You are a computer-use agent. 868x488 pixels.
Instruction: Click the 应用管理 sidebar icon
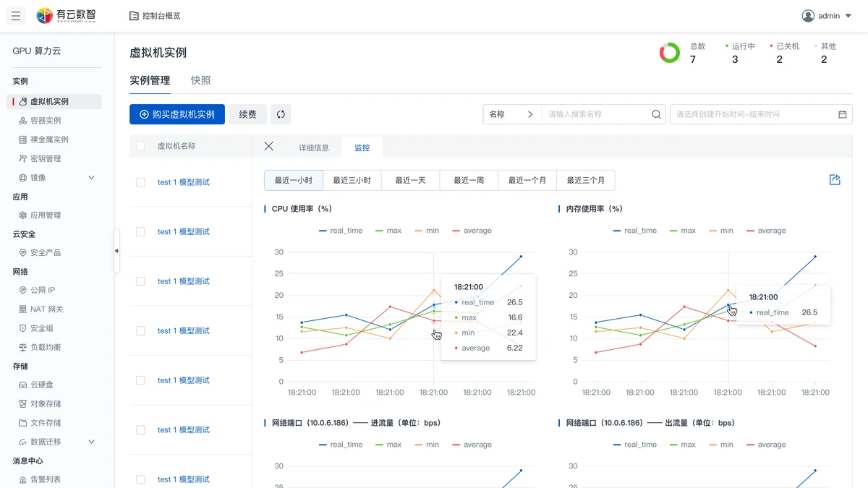23,215
